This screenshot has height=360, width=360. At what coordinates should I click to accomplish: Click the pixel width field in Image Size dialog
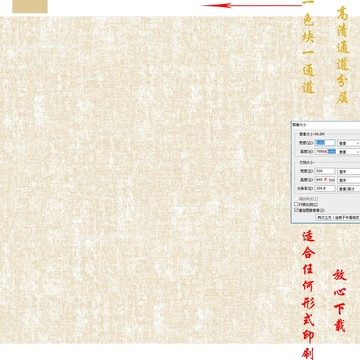(x=325, y=143)
